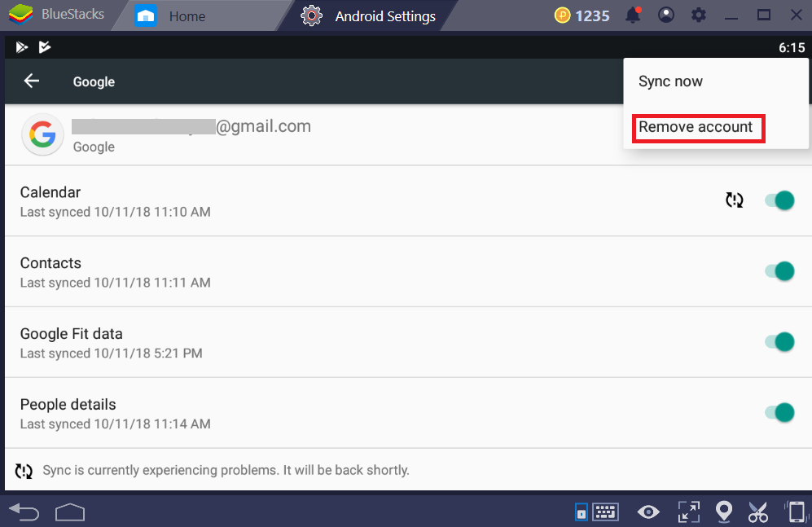This screenshot has width=812, height=527.
Task: Go back using the Google header arrow
Action: point(32,81)
